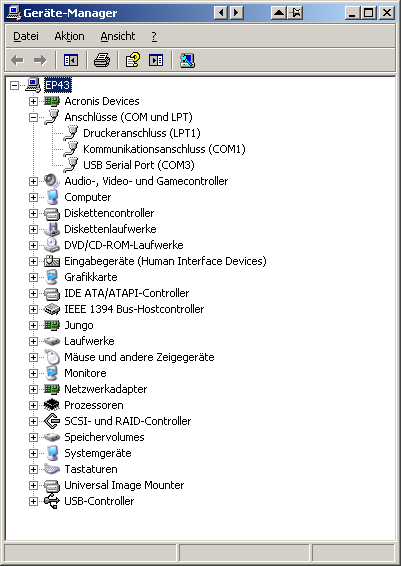Click the left arrow title bar button
This screenshot has height=566, width=401.
point(221,13)
